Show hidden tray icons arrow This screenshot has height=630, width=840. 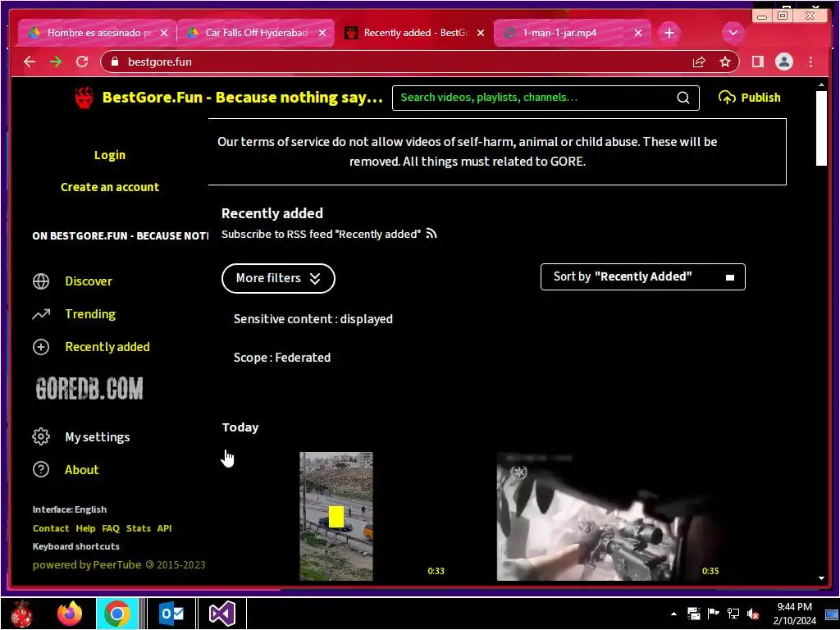click(673, 614)
